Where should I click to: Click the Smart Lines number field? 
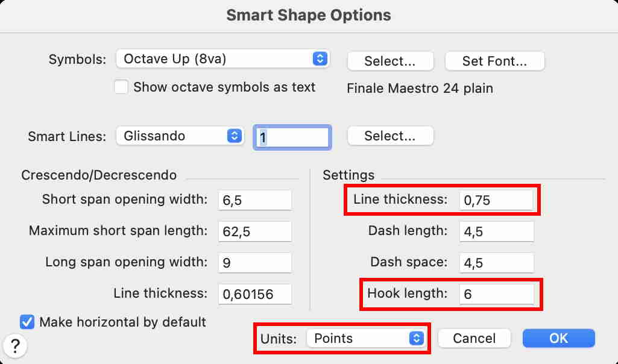pos(292,137)
